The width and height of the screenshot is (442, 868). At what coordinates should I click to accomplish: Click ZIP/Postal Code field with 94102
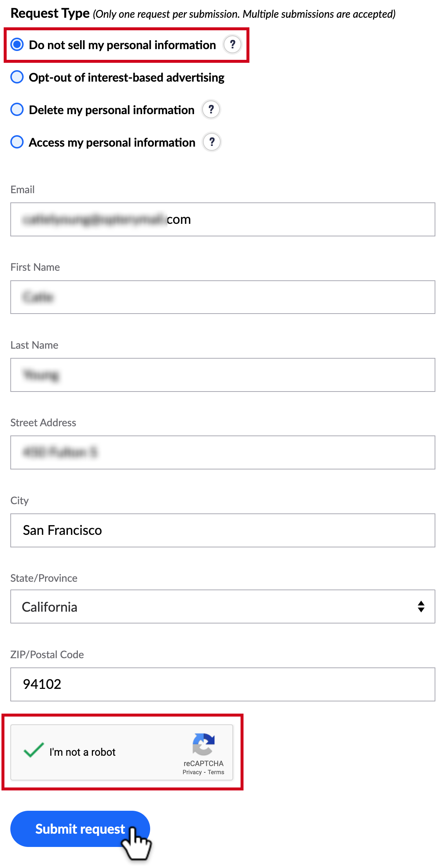(x=223, y=684)
